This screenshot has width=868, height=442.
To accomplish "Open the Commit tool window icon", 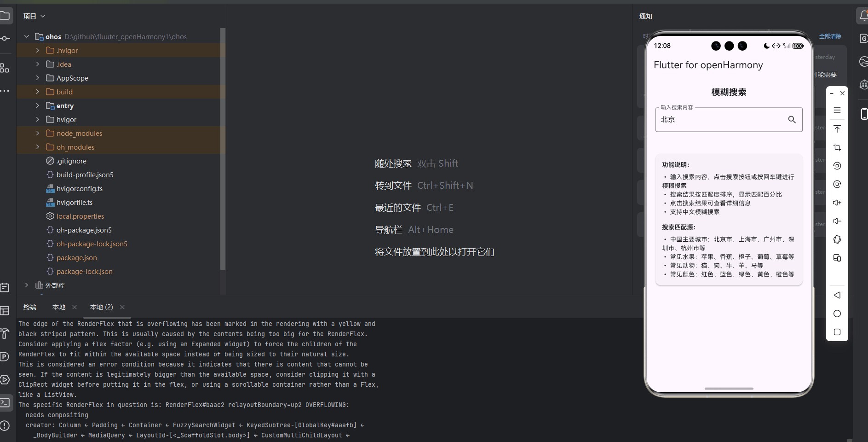I will [x=5, y=39].
